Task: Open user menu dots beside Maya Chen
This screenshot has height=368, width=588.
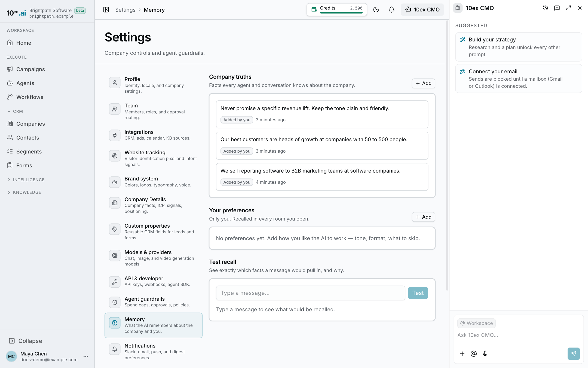Action: click(x=86, y=356)
